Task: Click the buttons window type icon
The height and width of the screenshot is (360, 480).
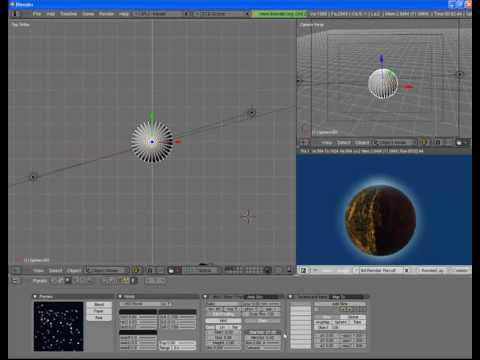Action: point(15,281)
